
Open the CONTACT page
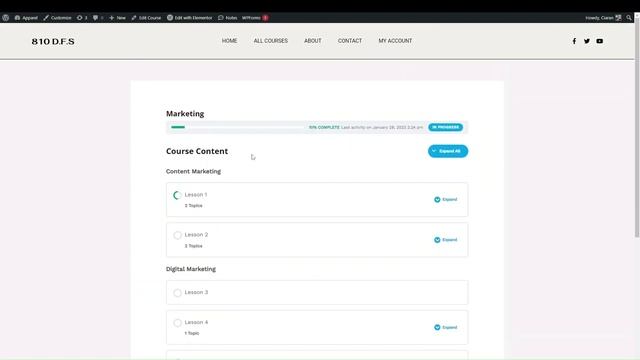[x=350, y=41]
